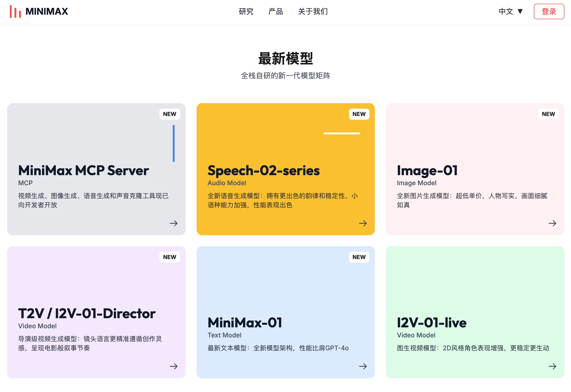Open the 中文 language dropdown

pos(506,11)
